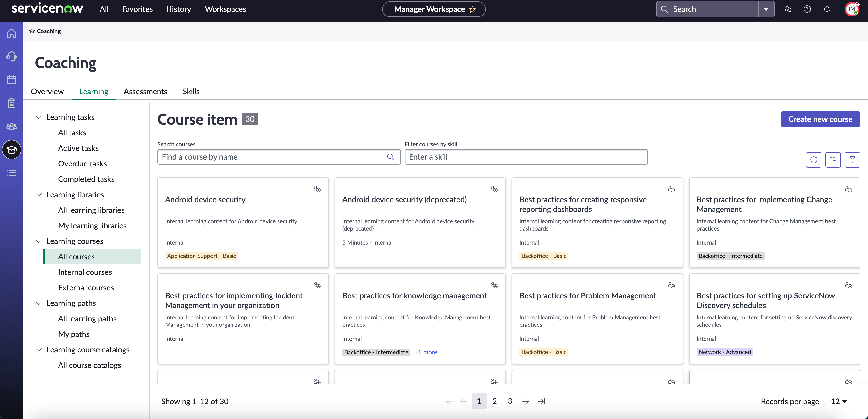Viewport: 868px width, 419px height.
Task: Open the chat conversations icon in header
Action: pos(788,9)
